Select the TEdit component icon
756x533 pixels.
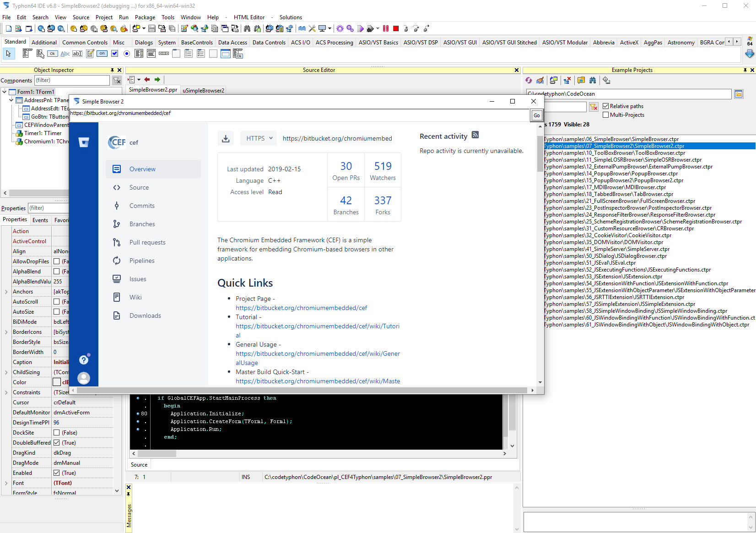tap(77, 54)
